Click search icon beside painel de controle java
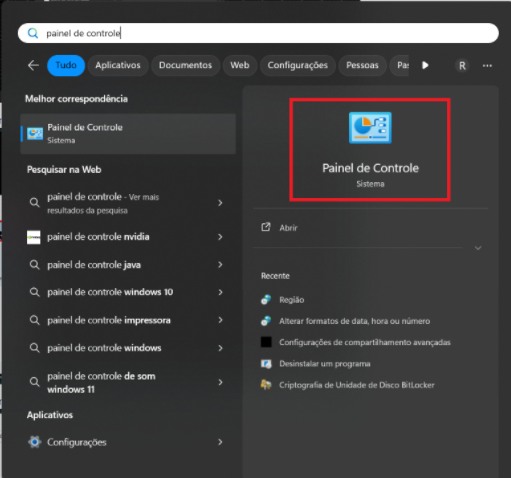 click(34, 265)
